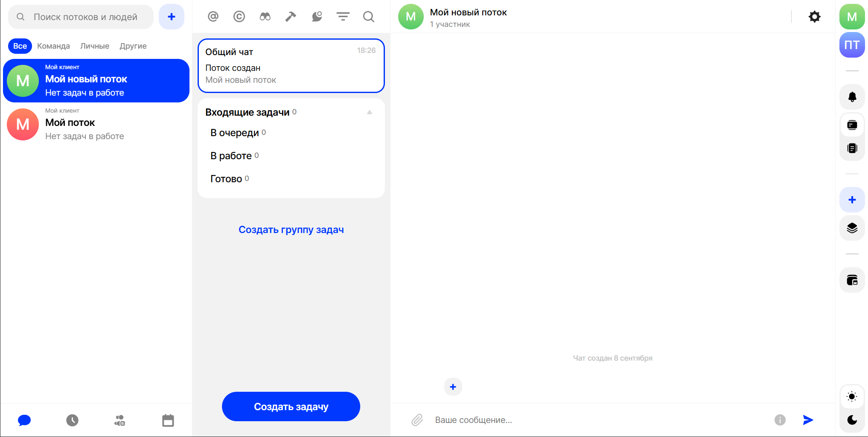
Task: Click the Ваше сообщение message field
Action: pyautogui.click(x=597, y=420)
